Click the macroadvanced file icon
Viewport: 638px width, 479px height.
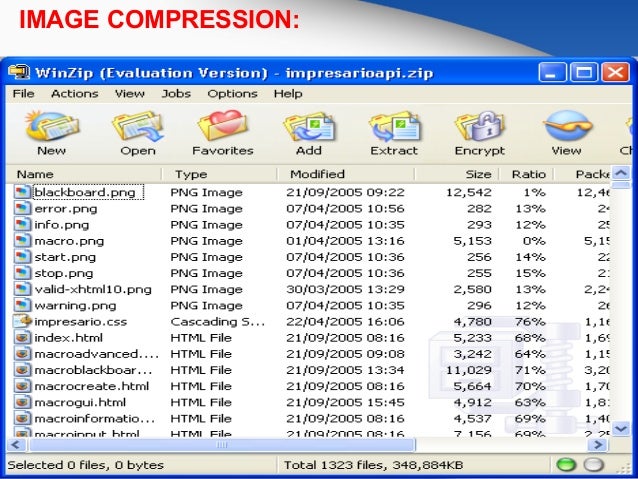22,354
